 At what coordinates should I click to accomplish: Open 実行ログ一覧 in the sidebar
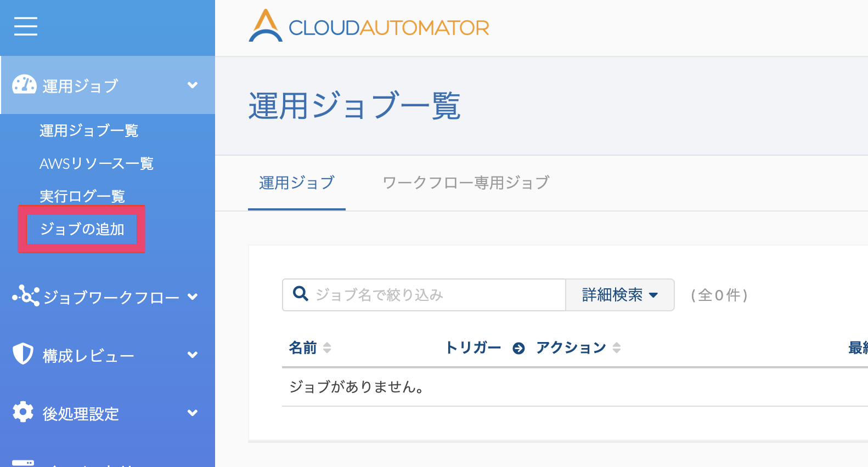[82, 196]
